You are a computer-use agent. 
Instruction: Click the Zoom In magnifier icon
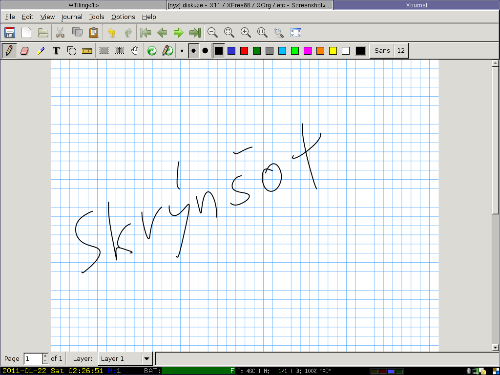pos(246,32)
